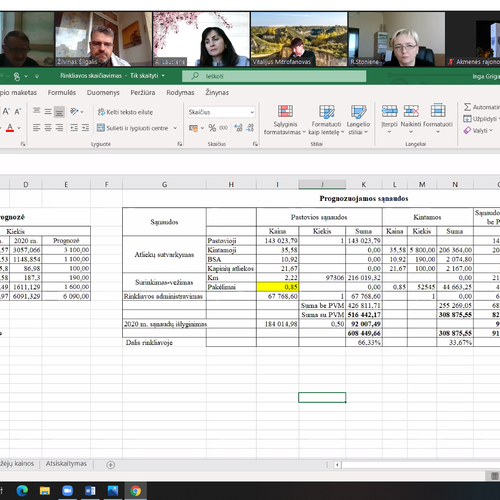Image resolution: width=500 pixels, height=500 pixels.
Task: Expand the font color dropdown arrow
Action: [19, 128]
